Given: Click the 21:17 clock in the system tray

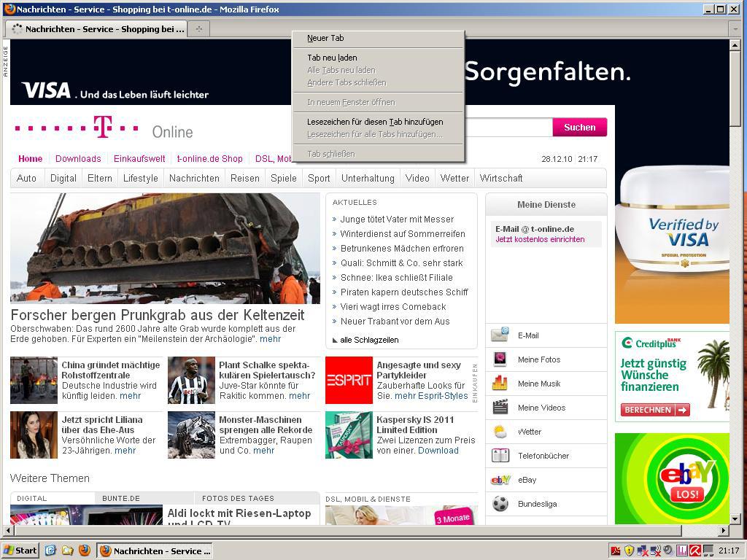Looking at the screenshot, I should [729, 551].
